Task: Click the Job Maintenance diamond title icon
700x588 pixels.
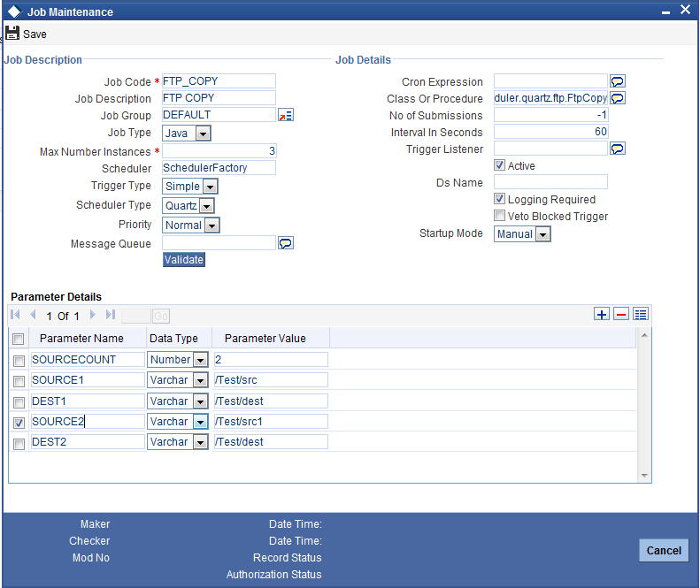Action: (15, 11)
